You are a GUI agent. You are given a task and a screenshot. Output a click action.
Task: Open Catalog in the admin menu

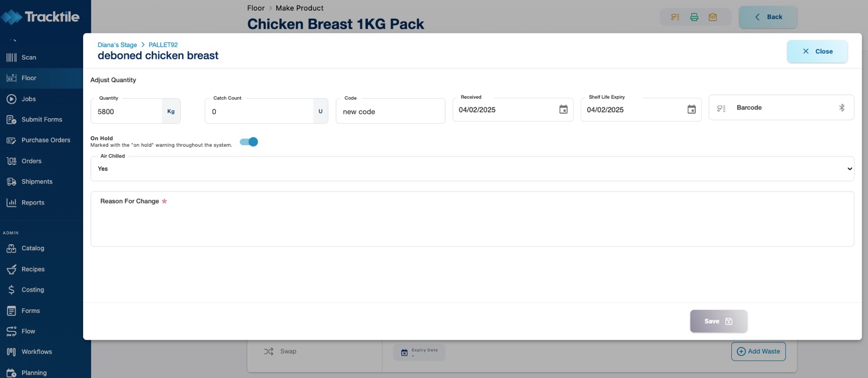coord(32,248)
